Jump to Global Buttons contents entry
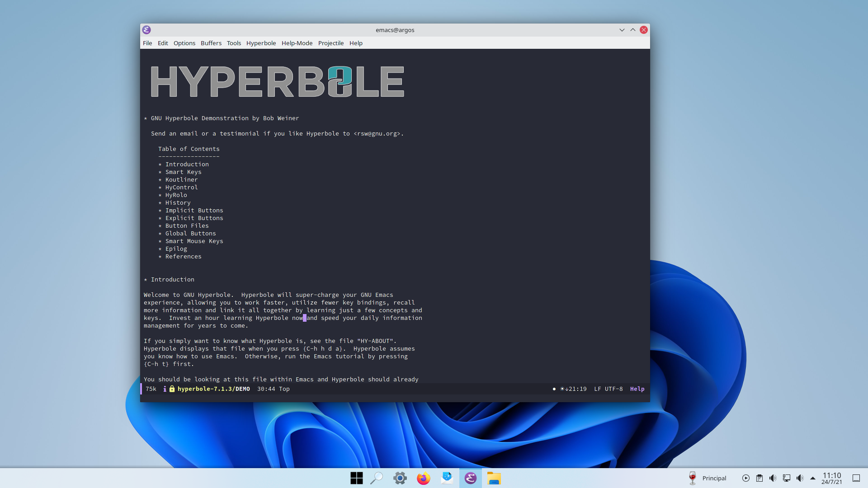The image size is (868, 488). (190, 234)
